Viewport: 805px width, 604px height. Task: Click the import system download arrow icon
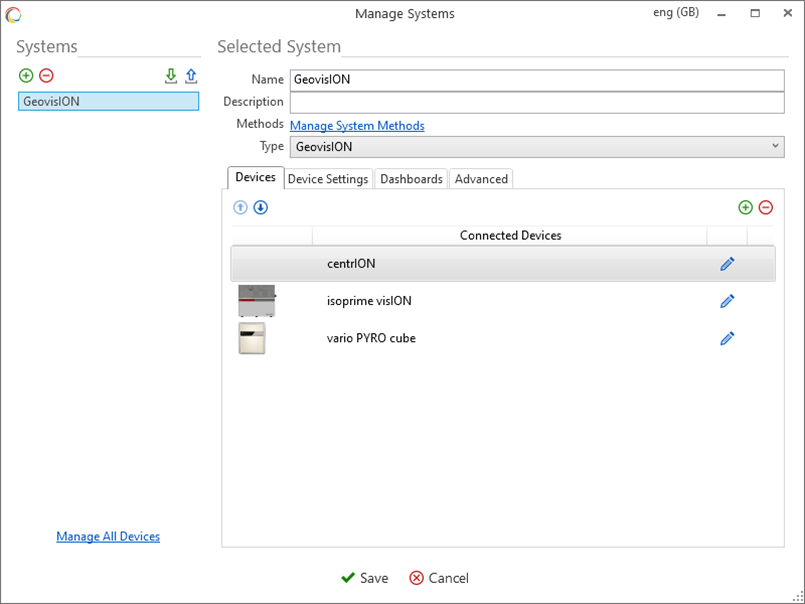pos(171,76)
